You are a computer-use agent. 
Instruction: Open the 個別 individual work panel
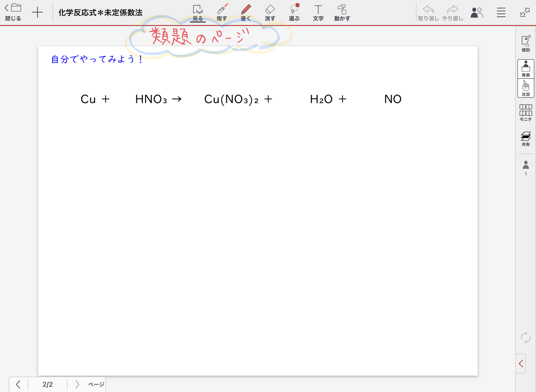click(526, 43)
